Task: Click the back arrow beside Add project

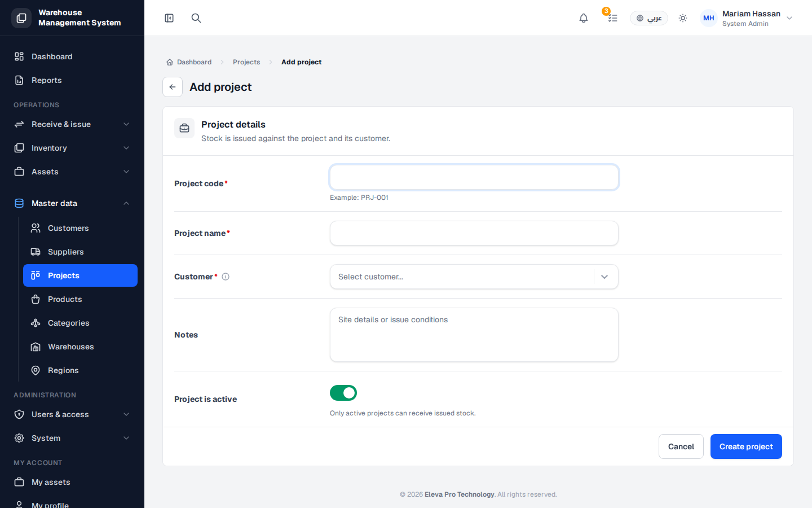Action: (173, 87)
